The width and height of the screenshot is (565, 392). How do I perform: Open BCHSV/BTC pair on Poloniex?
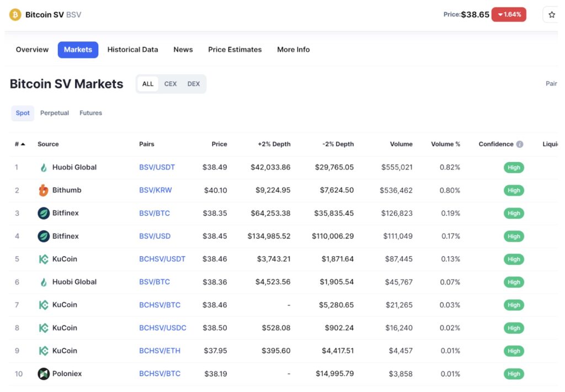[159, 374]
